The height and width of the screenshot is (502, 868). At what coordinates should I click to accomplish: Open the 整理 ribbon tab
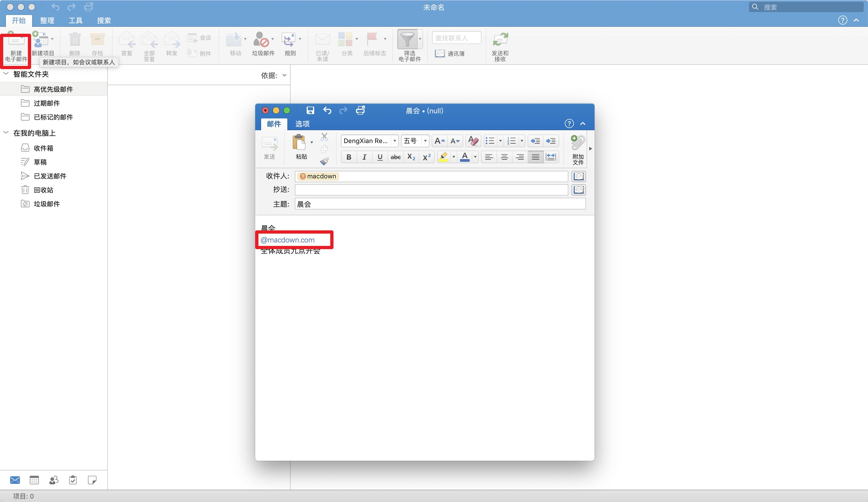[x=47, y=21]
